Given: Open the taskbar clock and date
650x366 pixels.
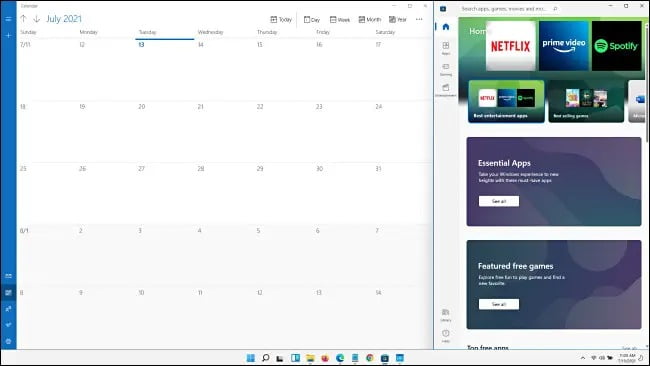Looking at the screenshot, I should tap(627, 358).
